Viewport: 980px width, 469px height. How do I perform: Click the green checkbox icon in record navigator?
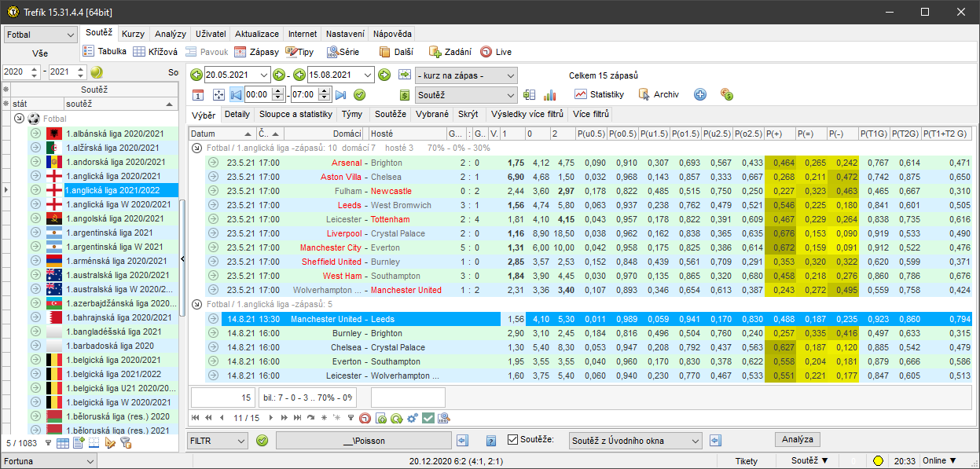(428, 418)
